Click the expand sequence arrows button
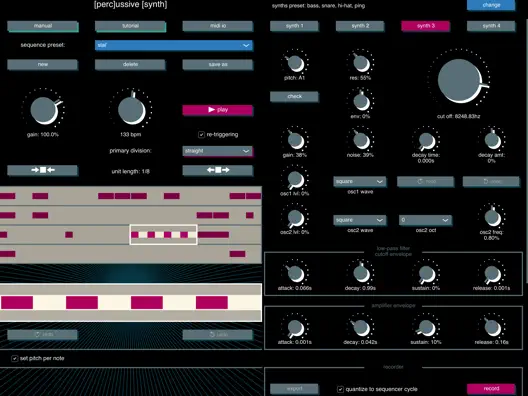The image size is (528, 396). point(218,170)
